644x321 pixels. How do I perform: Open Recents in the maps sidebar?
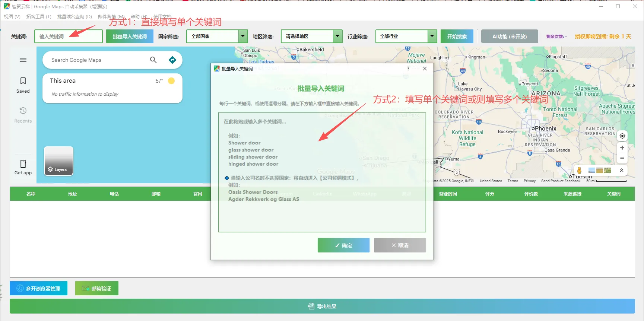click(x=23, y=115)
